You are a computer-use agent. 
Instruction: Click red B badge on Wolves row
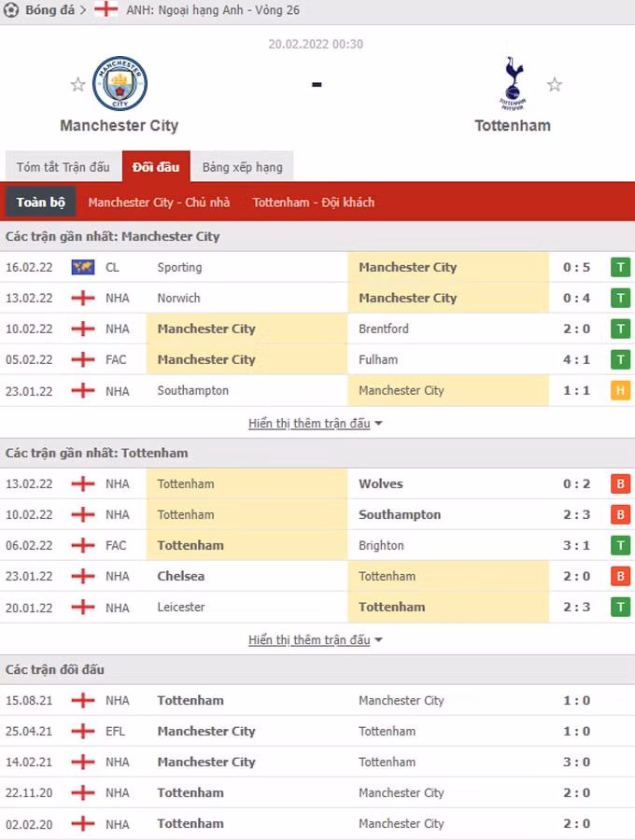(x=621, y=483)
